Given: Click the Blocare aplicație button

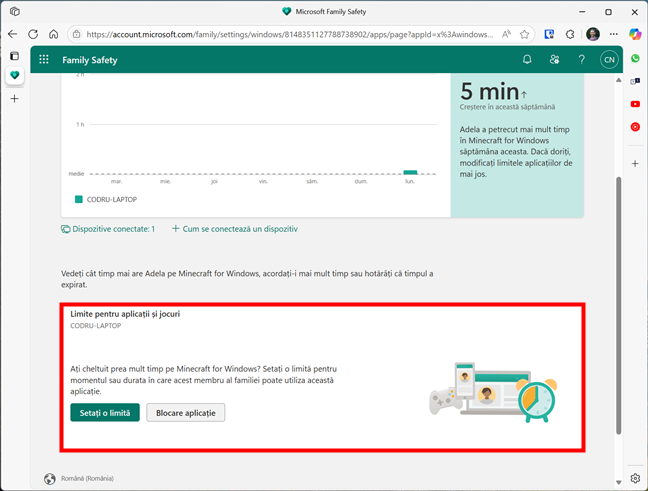Looking at the screenshot, I should pos(186,412).
